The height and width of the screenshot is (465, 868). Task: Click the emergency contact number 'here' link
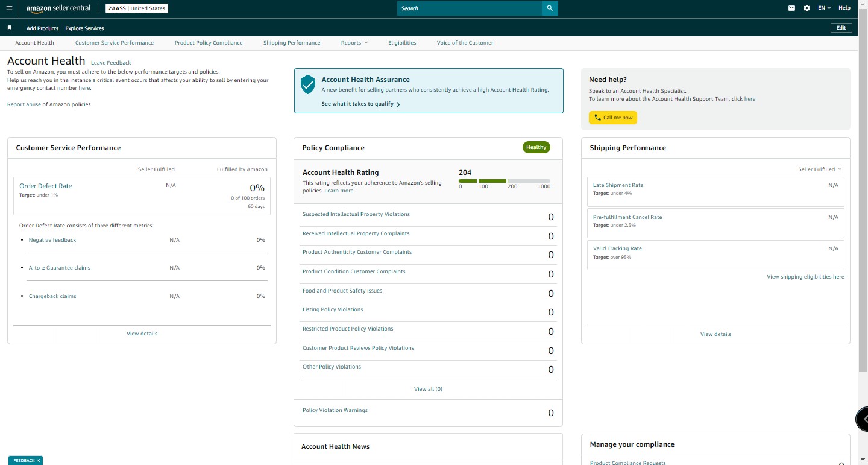[x=84, y=88]
